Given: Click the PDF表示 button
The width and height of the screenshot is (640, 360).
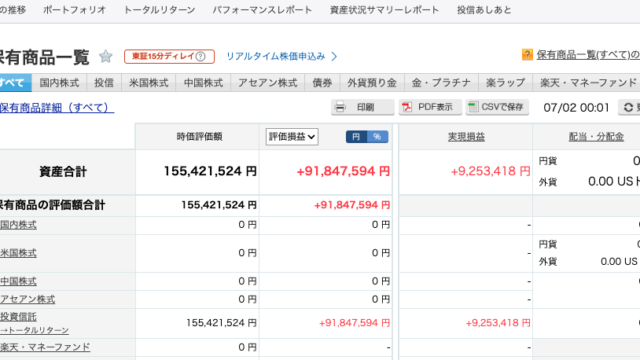Looking at the screenshot, I should [430, 107].
